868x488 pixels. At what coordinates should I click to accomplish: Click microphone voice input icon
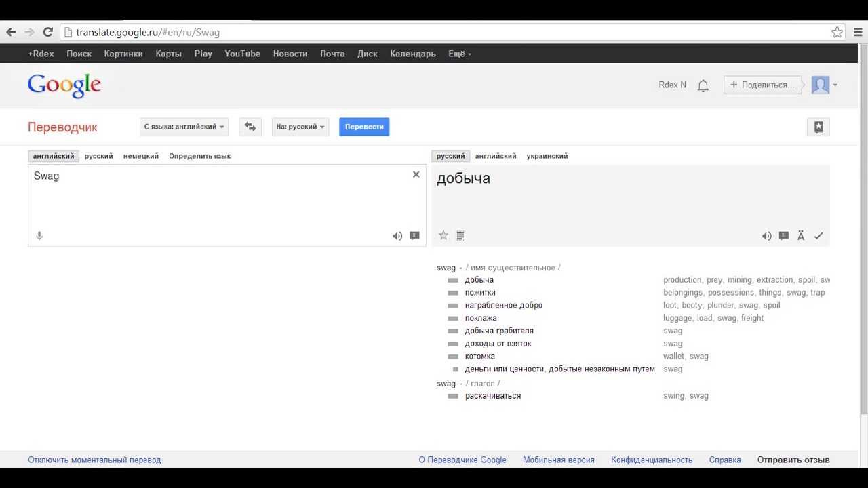(x=39, y=236)
